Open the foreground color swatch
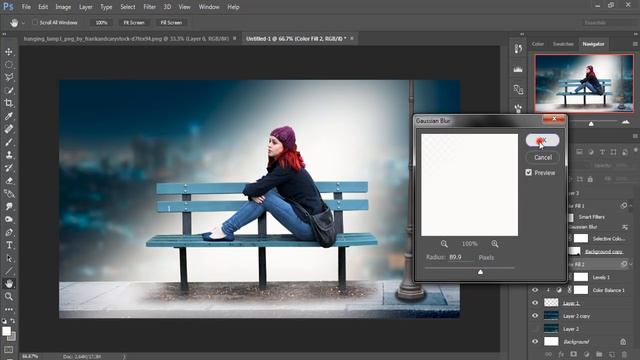The image size is (640, 360). tap(6, 331)
